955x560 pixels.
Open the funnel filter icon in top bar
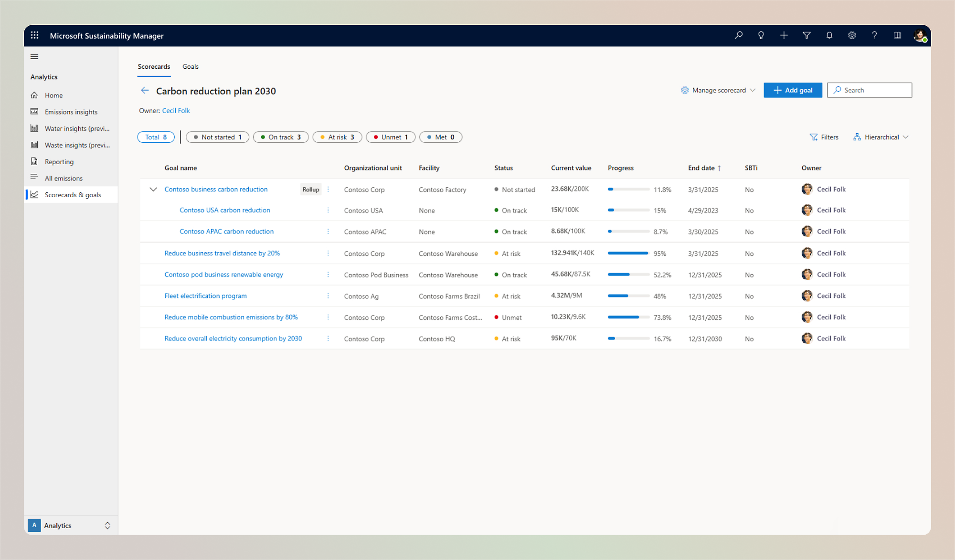click(x=806, y=35)
